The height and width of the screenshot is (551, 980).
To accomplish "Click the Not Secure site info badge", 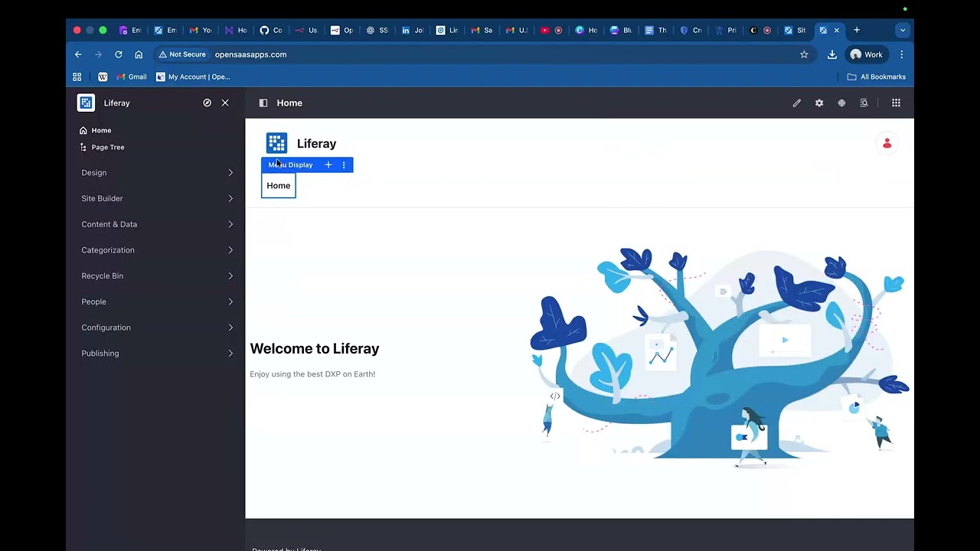I will click(182, 54).
